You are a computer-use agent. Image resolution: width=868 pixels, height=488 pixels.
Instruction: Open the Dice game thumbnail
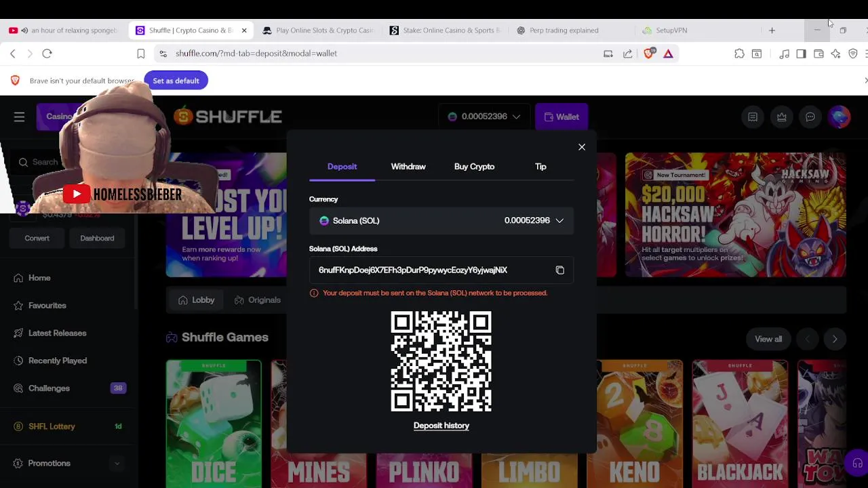pos(214,424)
